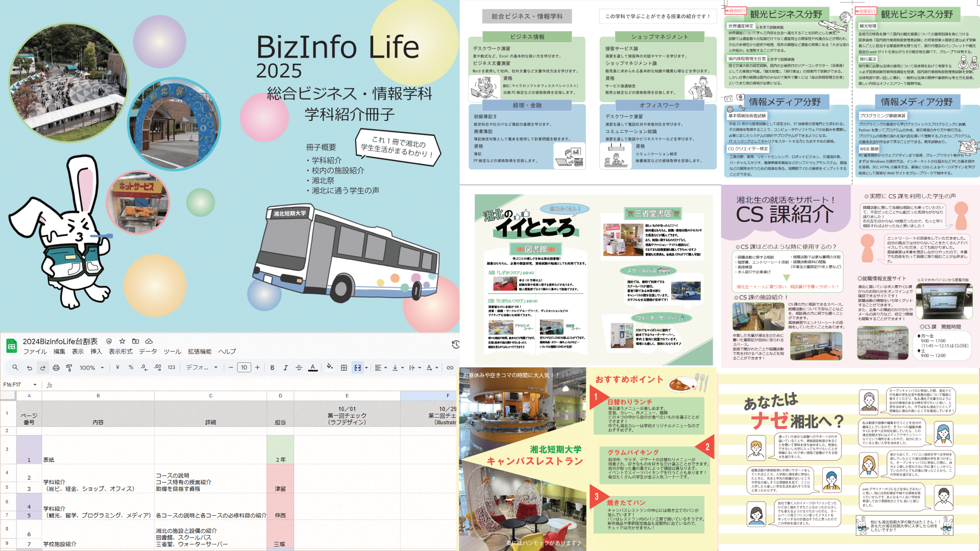This screenshot has width=980, height=551.
Task: Increase font size with plus button
Action: coord(257,367)
